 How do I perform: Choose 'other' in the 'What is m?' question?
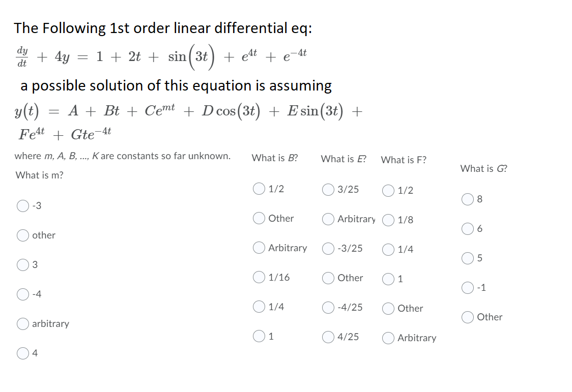point(22,235)
